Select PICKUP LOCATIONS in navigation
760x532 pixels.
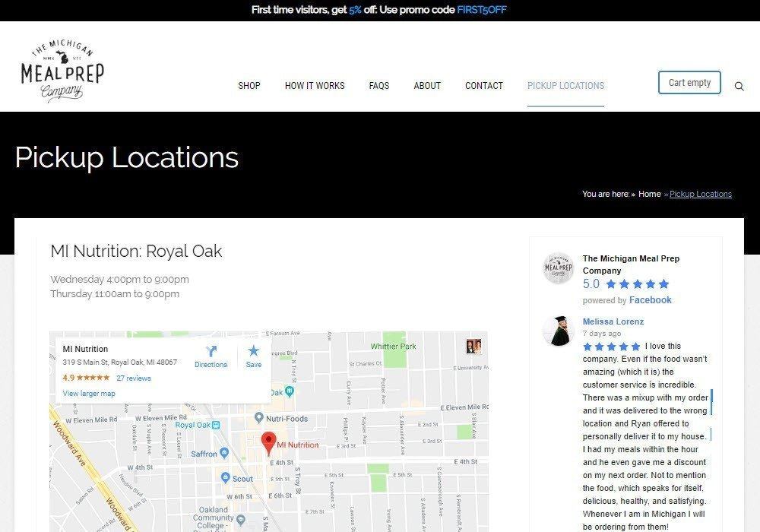point(565,86)
